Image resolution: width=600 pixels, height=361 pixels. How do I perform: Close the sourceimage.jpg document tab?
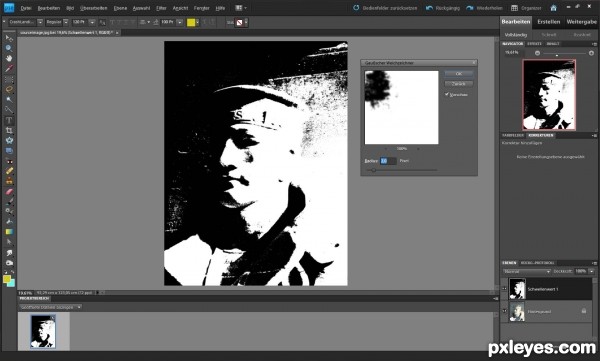(117, 33)
